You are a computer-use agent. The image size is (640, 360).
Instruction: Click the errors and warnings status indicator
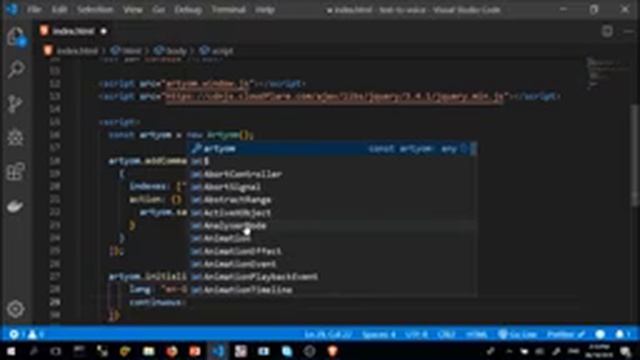[x=27, y=335]
